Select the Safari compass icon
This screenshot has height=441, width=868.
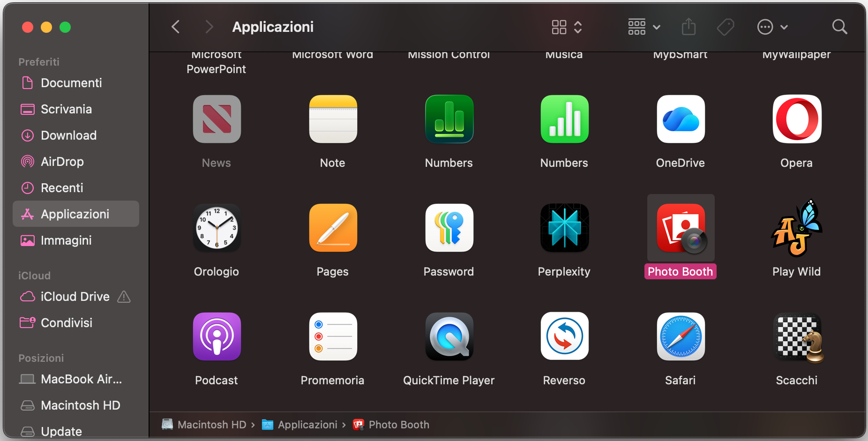click(681, 336)
